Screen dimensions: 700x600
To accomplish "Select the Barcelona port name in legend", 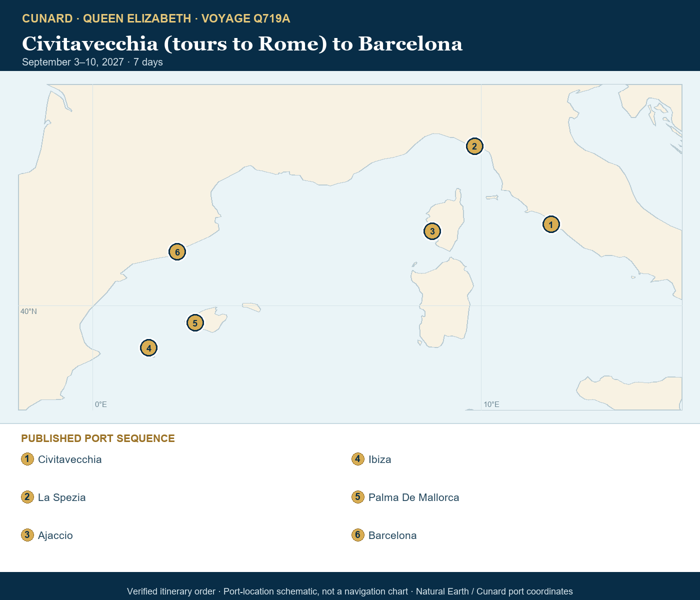I will click(392, 535).
